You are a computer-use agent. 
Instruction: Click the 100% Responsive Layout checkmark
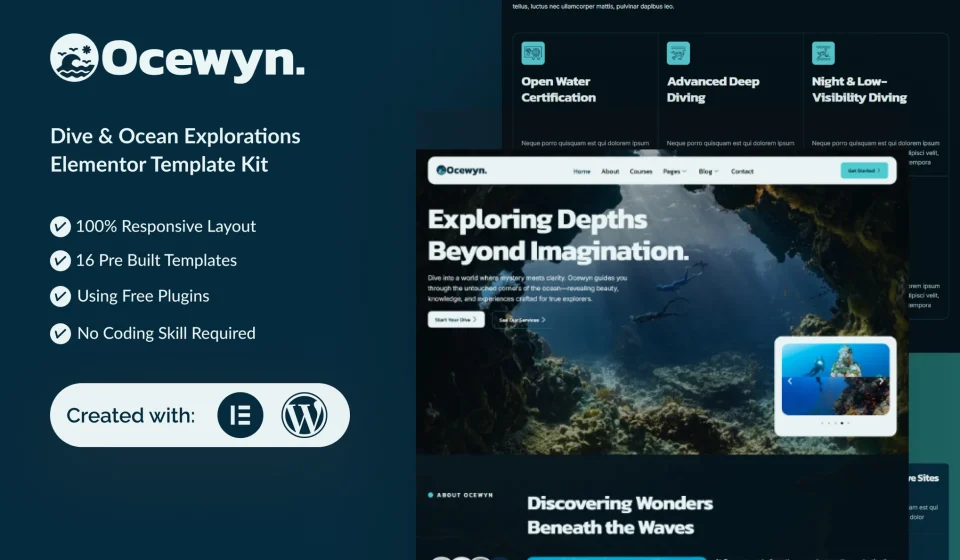(x=60, y=226)
